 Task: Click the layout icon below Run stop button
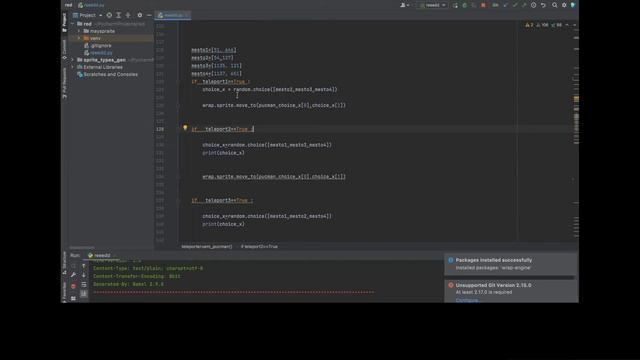(73, 298)
